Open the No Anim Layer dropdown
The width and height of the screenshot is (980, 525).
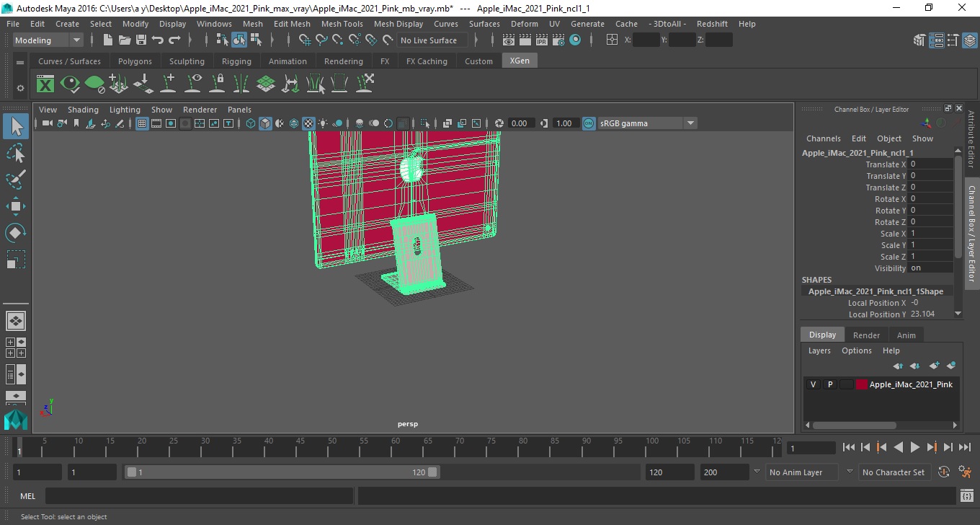point(801,472)
